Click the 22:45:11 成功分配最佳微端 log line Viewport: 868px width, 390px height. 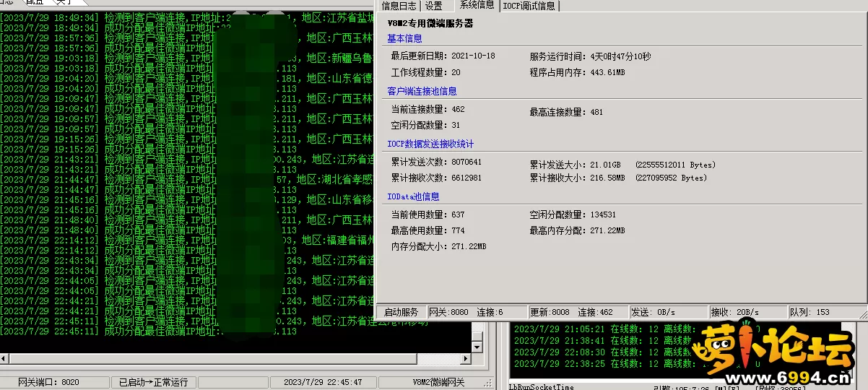coord(149,331)
